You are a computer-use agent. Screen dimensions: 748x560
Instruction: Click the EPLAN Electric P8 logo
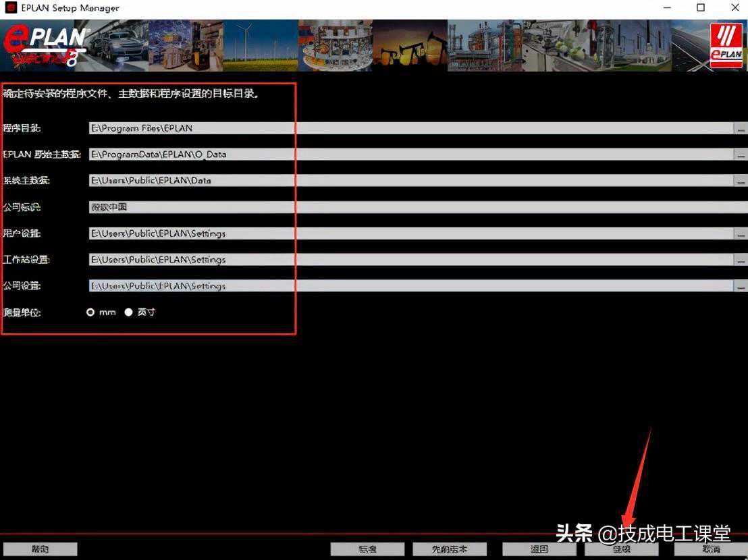45,46
